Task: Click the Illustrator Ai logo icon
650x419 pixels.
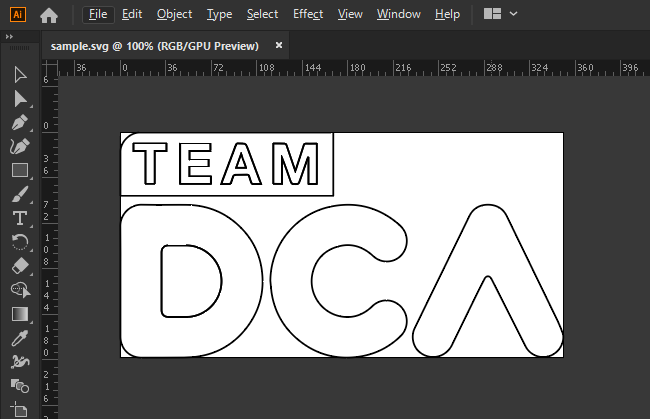Action: point(18,15)
